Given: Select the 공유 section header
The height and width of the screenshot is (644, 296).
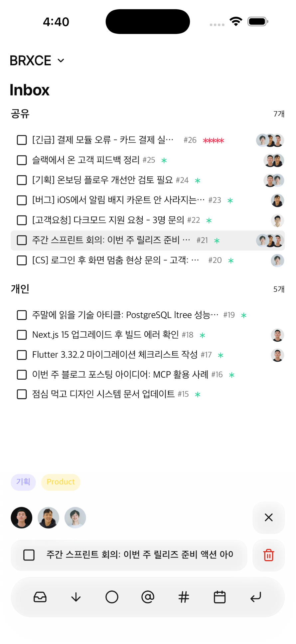Looking at the screenshot, I should (x=19, y=114).
